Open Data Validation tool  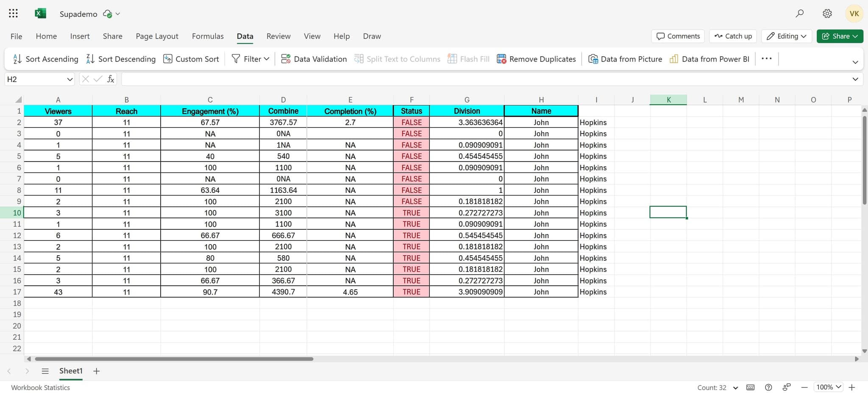click(x=314, y=59)
